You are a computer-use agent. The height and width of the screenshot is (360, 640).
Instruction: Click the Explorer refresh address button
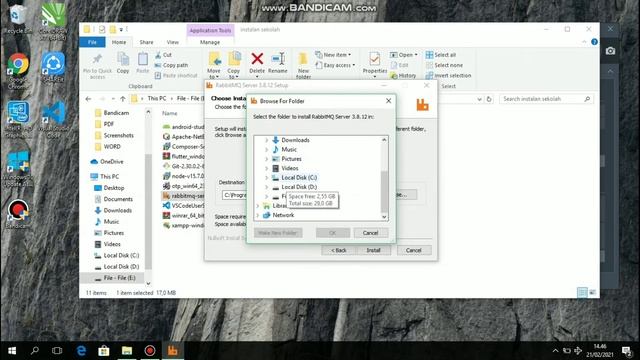489,99
